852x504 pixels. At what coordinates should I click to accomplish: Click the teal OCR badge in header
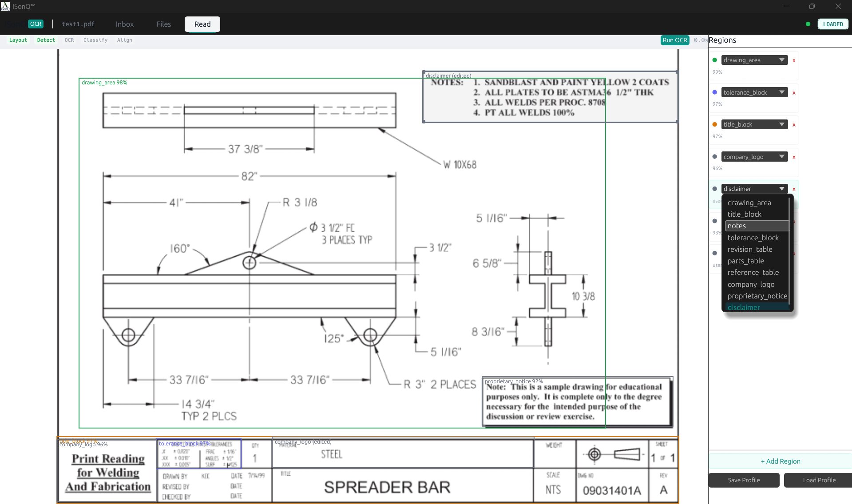point(36,24)
